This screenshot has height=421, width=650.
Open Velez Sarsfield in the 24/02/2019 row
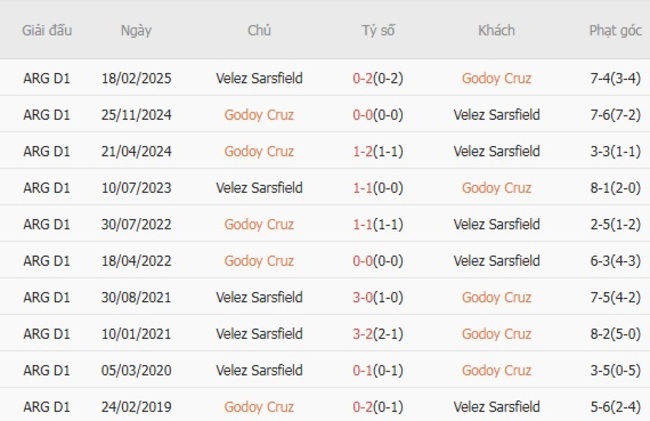click(496, 407)
